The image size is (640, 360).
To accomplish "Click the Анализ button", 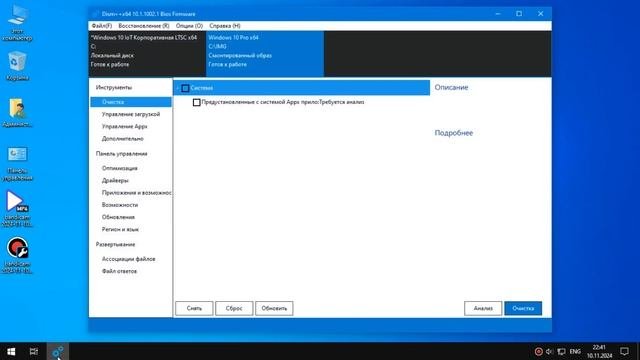I will click(483, 309).
